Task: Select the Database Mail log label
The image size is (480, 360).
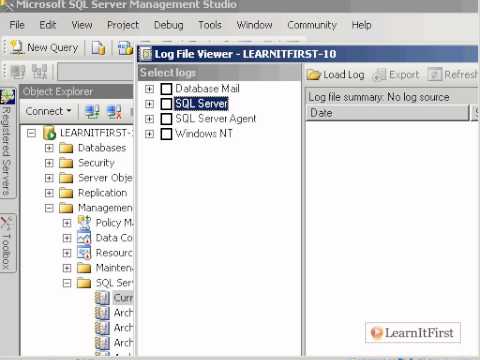Action: 207,89
